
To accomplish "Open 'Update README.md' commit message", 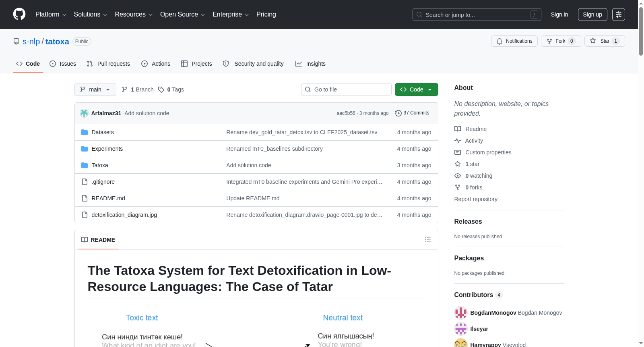I will pos(253,198).
